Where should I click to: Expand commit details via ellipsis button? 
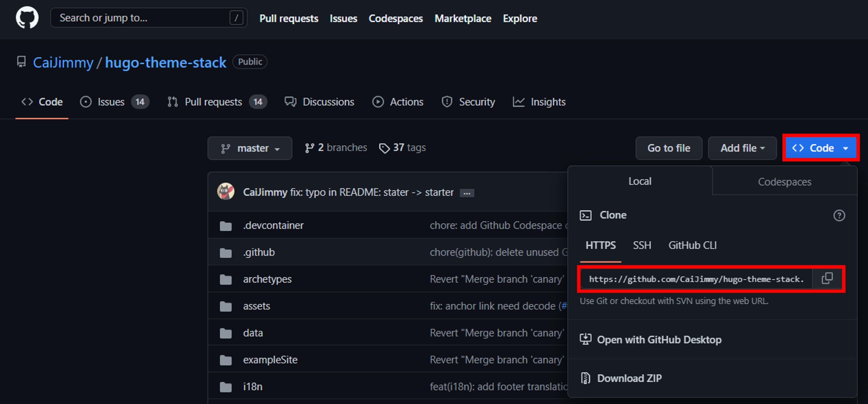tap(467, 193)
